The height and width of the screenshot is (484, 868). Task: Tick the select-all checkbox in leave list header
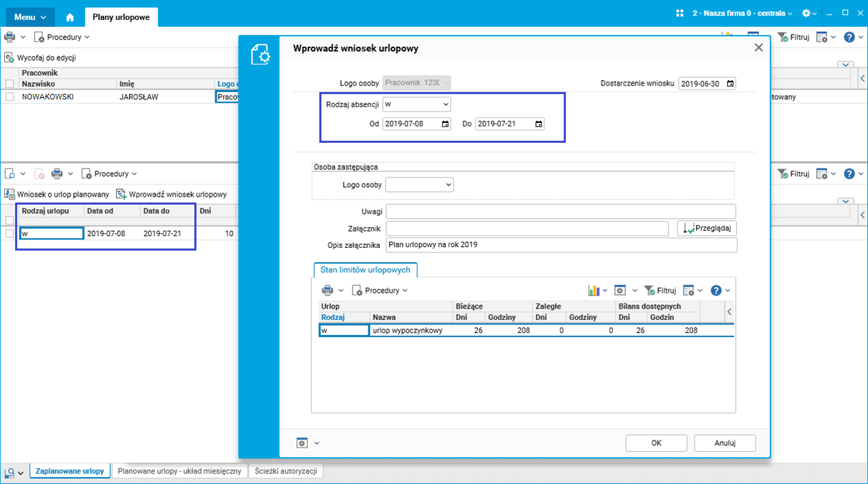pos(10,220)
